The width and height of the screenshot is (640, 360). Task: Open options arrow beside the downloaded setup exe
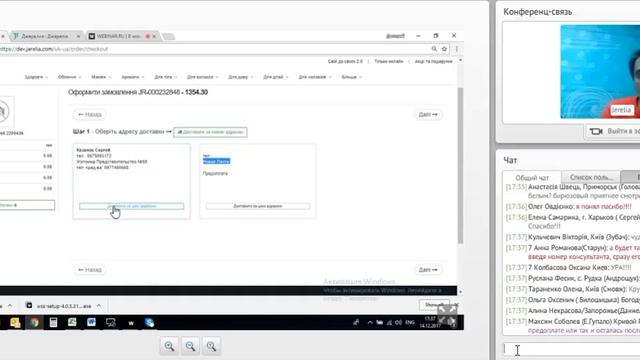pyautogui.click(x=99, y=306)
